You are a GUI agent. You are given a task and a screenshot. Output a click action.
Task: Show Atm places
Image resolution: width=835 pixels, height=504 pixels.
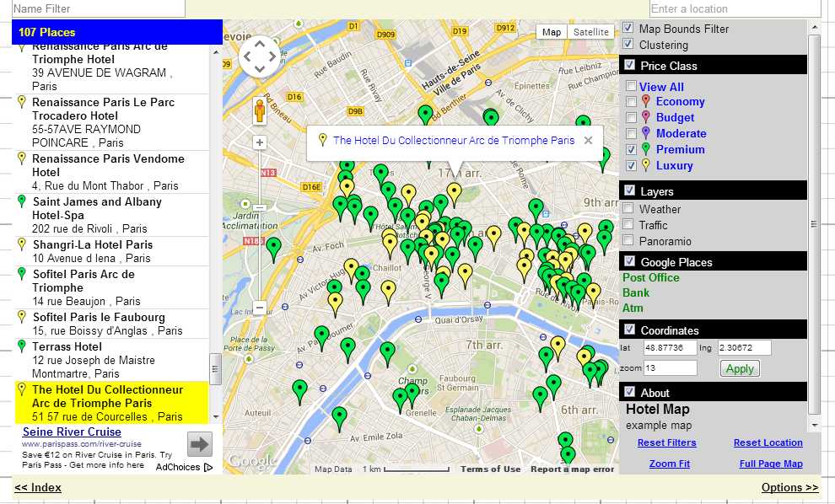click(633, 308)
